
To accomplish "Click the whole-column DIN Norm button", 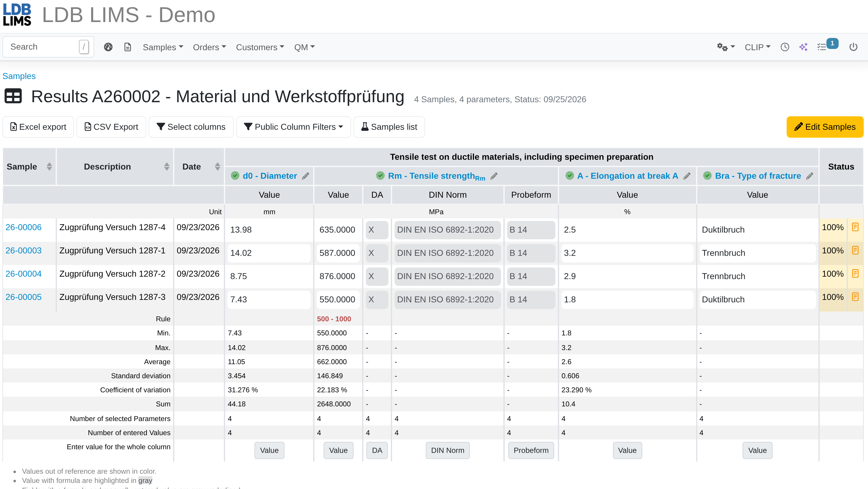I will [x=447, y=450].
